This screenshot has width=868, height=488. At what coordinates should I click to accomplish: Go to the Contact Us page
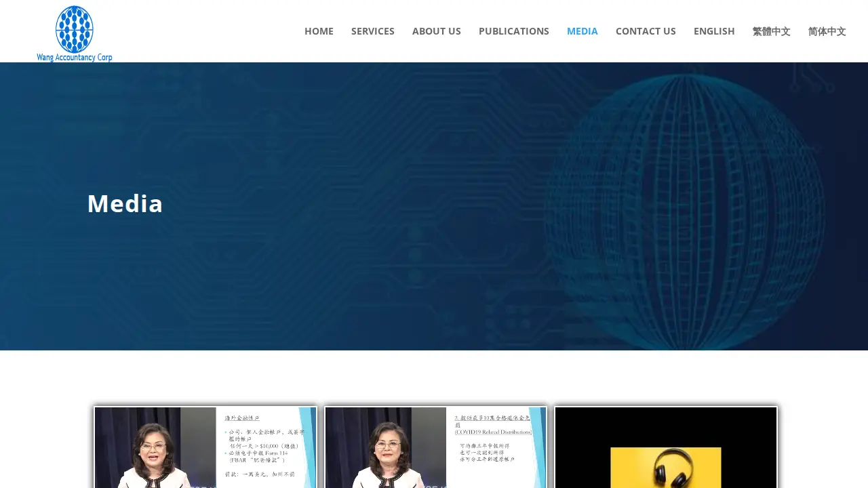point(646,31)
